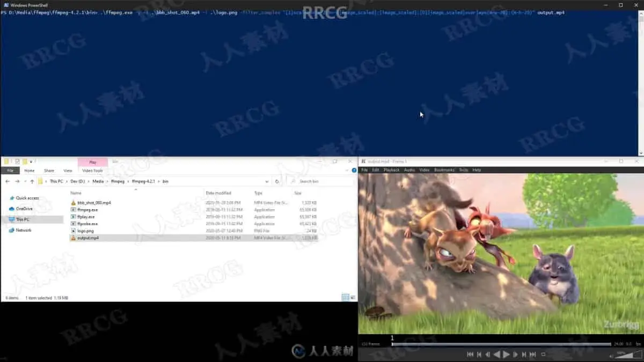Select Quick access in navigation pane
The width and height of the screenshot is (644, 362).
(x=27, y=198)
